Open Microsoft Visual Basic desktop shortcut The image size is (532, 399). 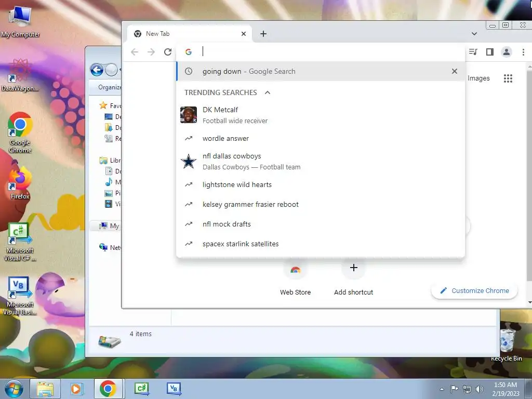click(20, 296)
